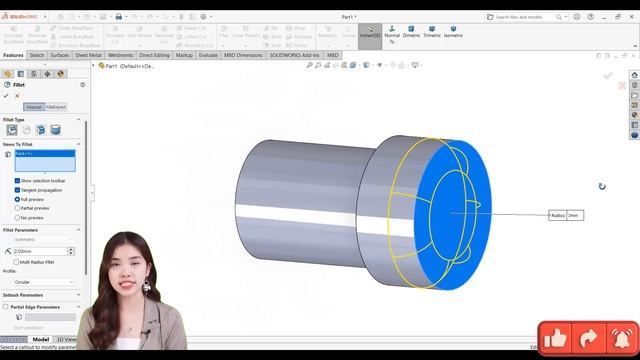Collapse the CommandManager ribbon arrow
This screenshot has height=360, width=640.
[635, 46]
